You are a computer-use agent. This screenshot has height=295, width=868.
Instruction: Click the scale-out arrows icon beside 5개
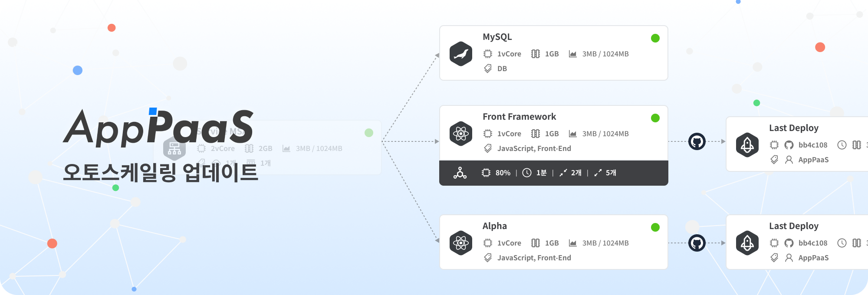(598, 173)
